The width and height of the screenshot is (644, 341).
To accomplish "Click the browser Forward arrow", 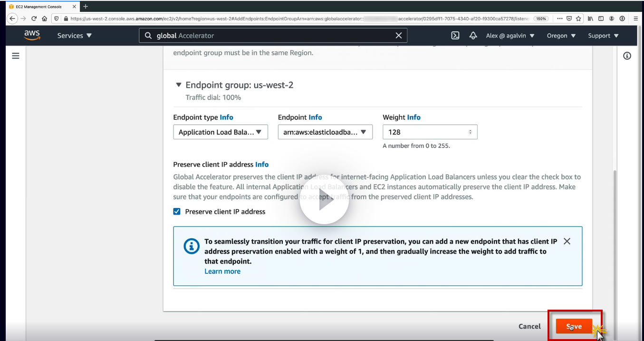I will (23, 19).
